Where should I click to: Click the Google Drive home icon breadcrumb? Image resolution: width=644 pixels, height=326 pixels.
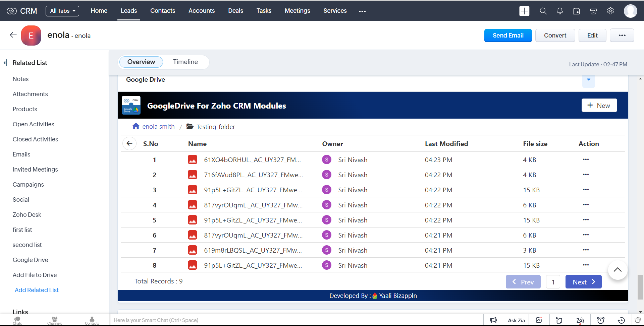136,126
